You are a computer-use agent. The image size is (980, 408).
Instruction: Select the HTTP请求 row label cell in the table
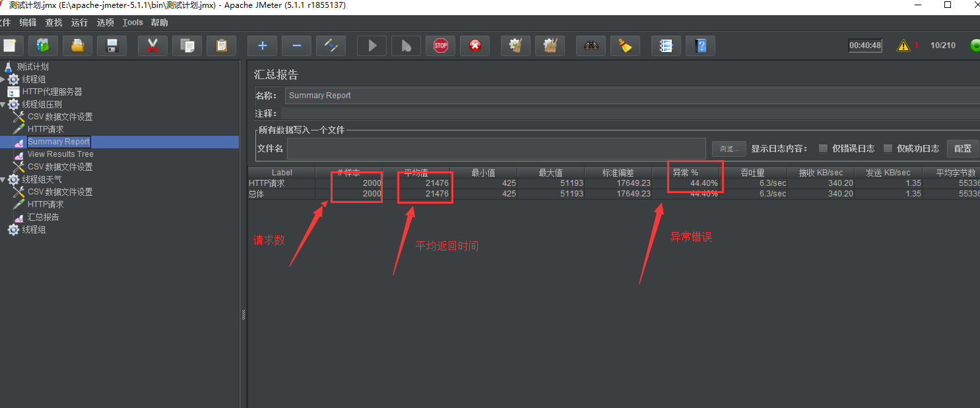[x=282, y=183]
